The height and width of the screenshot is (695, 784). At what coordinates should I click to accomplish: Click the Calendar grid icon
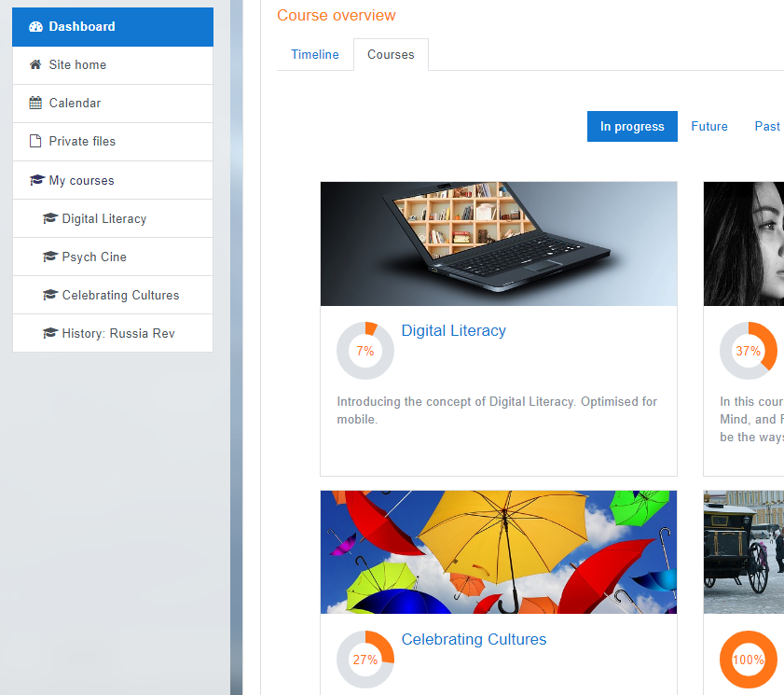point(35,103)
